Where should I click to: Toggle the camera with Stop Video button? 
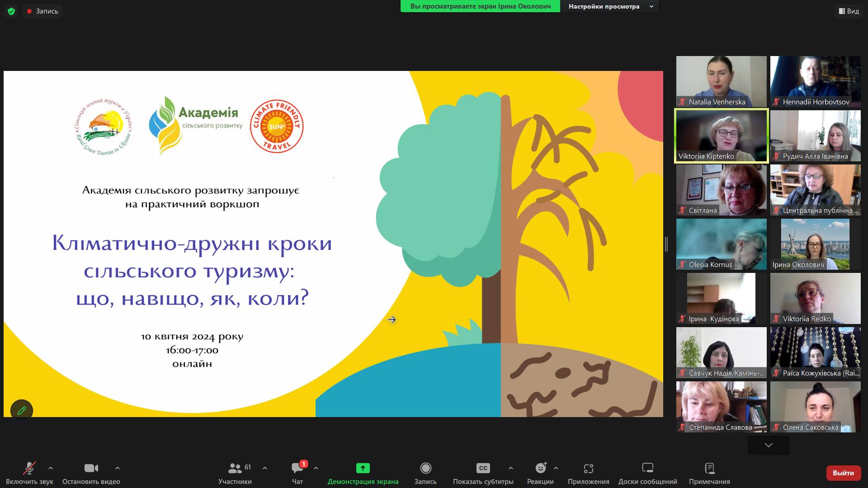(x=91, y=468)
